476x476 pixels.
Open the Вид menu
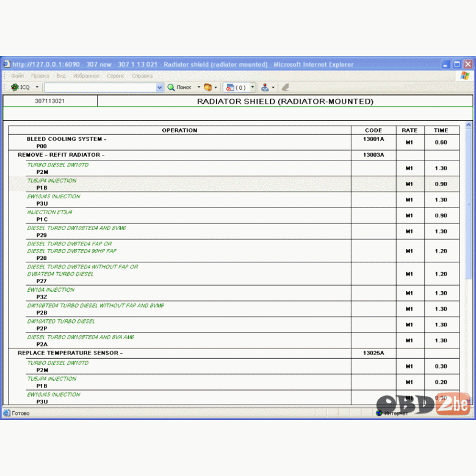61,76
